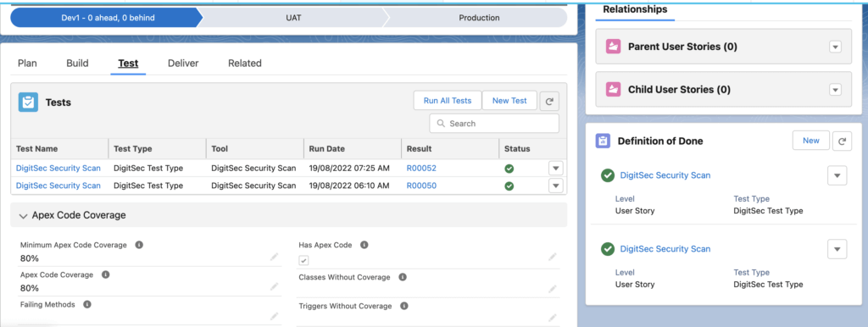Click info icon beside Triggers Without Coverage

coord(404,306)
